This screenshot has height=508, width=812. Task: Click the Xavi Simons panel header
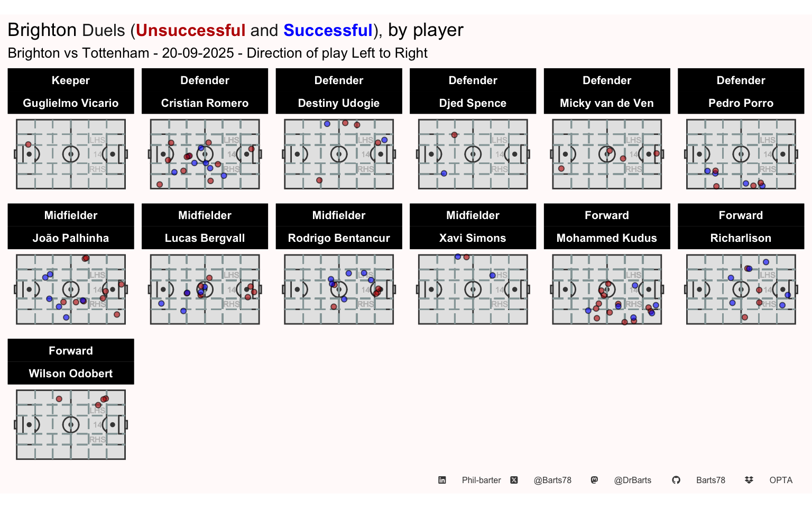coord(473,226)
